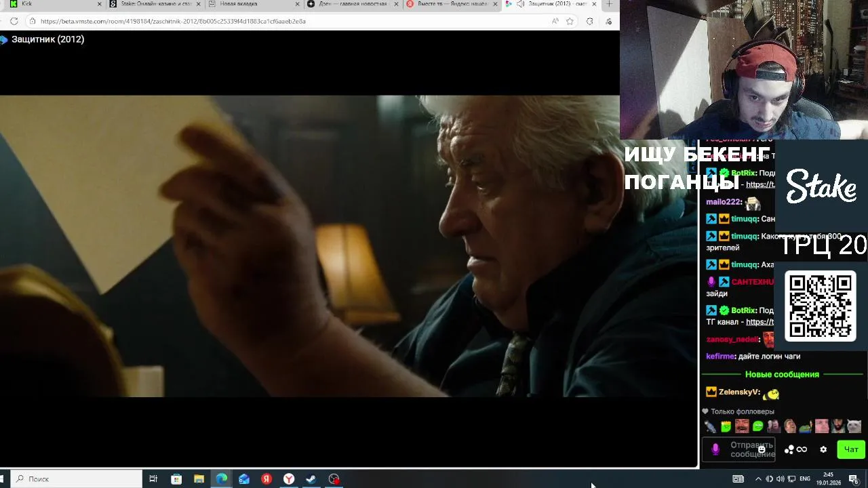This screenshot has width=868, height=488.
Task: Open Microsoft Store from taskbar
Action: [176, 479]
